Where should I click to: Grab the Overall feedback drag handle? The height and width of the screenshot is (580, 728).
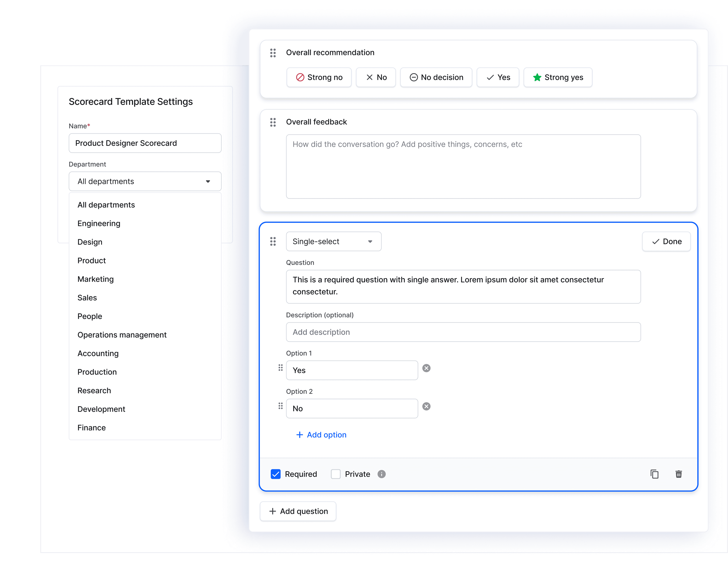pos(273,122)
